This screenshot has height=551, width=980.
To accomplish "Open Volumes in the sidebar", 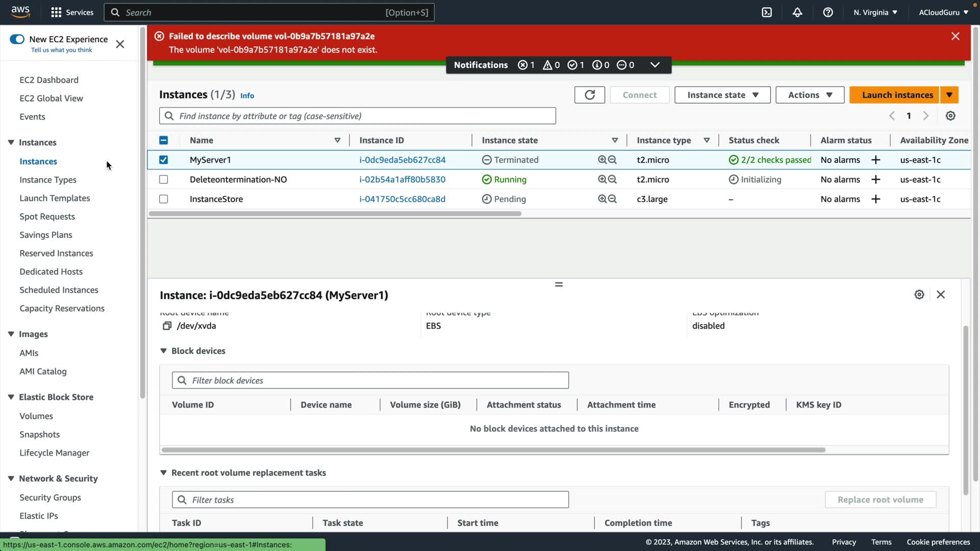I will [36, 416].
